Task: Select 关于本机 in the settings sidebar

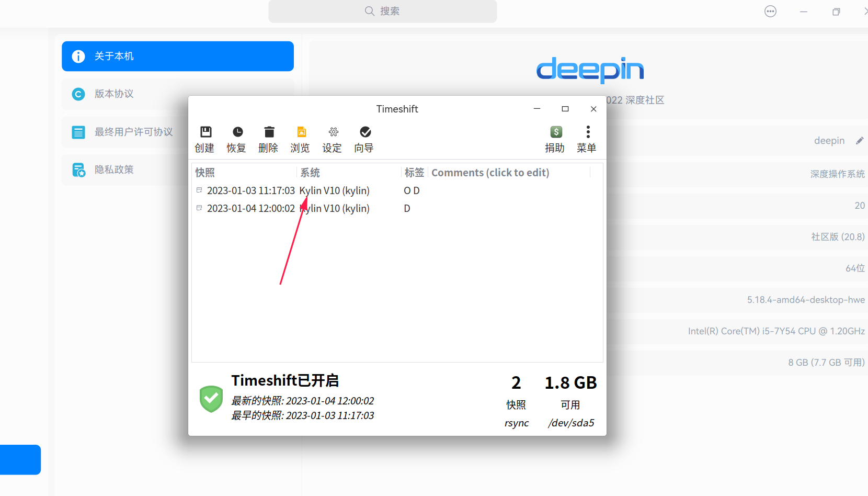Action: (x=178, y=56)
